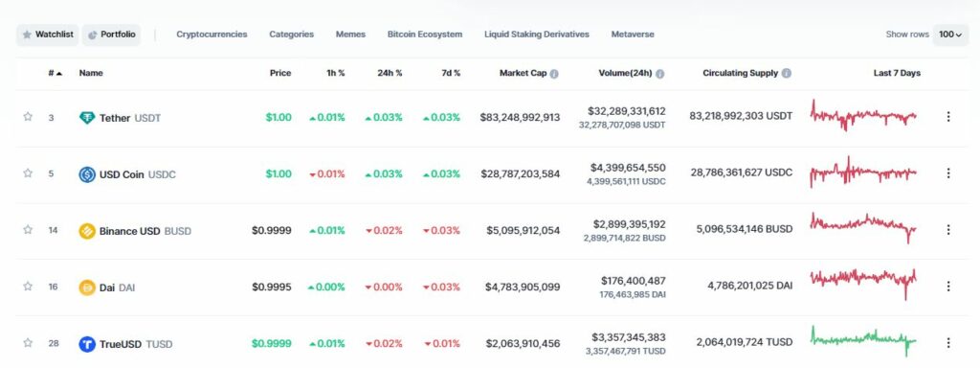Image resolution: width=980 pixels, height=368 pixels.
Task: Select the Bitcoin Ecosystem tab
Action: 425,34
